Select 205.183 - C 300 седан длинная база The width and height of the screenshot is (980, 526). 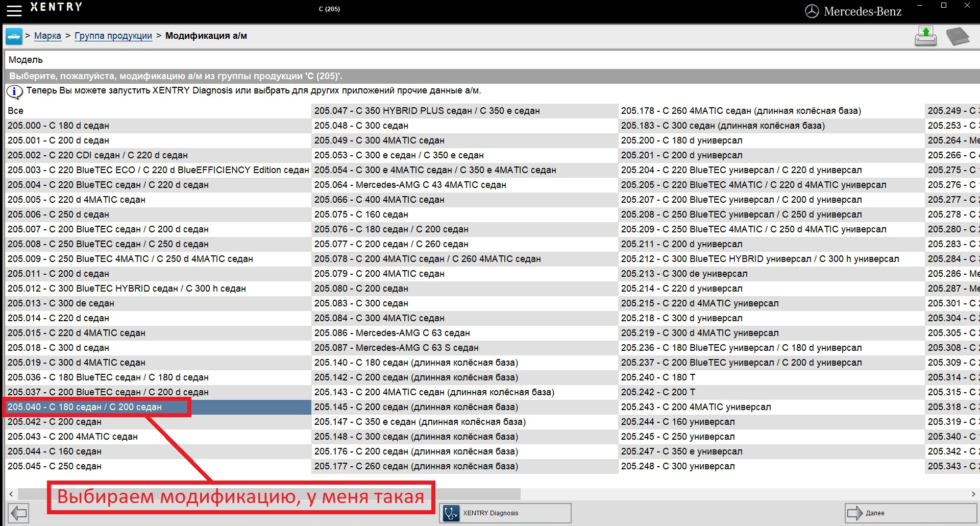coord(772,126)
